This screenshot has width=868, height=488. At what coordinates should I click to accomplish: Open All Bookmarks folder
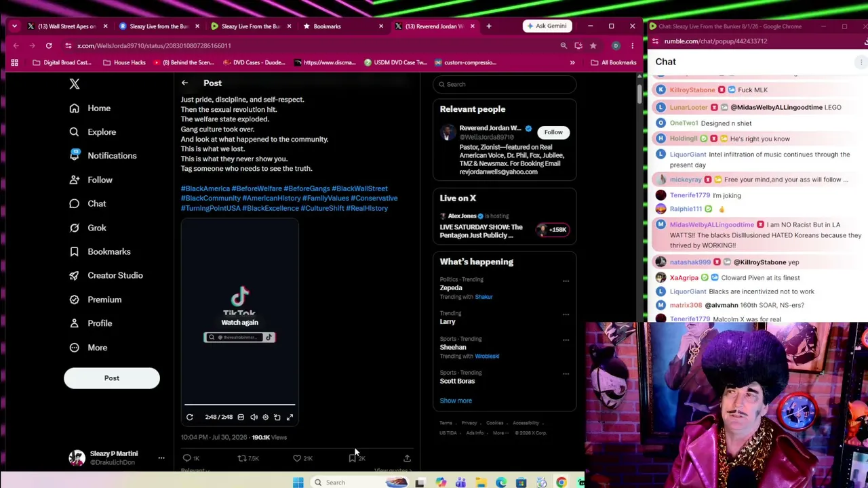point(613,62)
